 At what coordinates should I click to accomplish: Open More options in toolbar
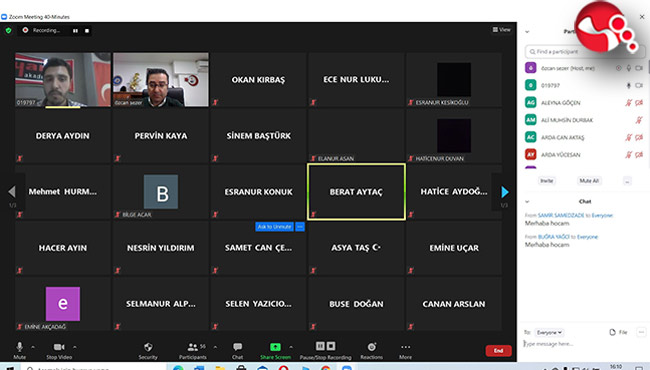pyautogui.click(x=405, y=350)
